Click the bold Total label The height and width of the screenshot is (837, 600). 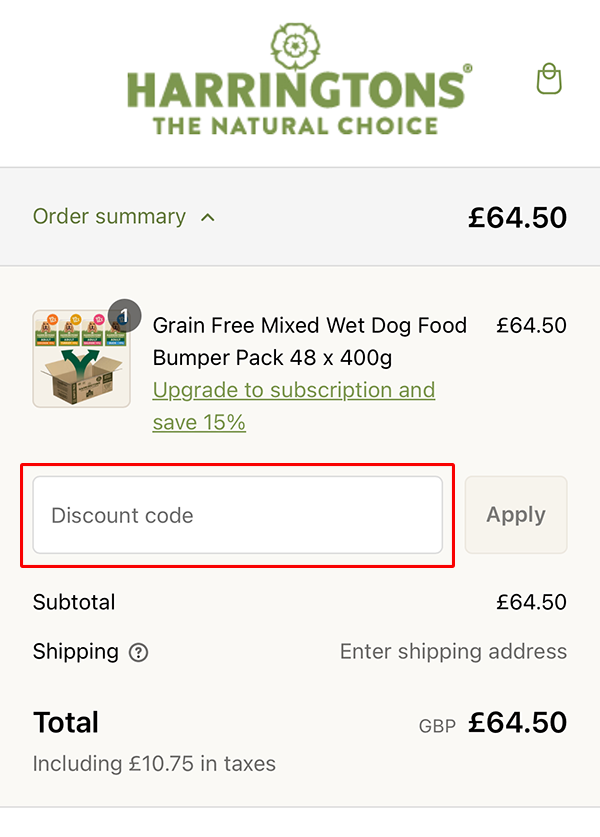66,722
